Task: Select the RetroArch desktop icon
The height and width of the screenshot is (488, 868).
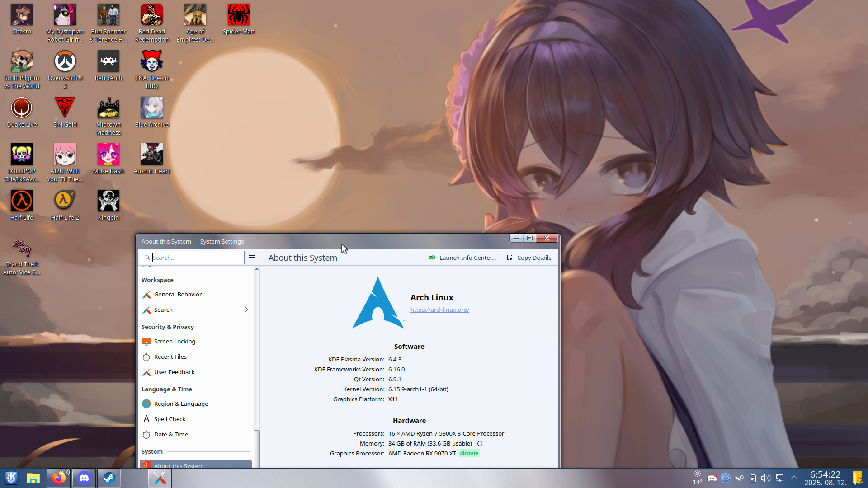Action: tap(108, 66)
